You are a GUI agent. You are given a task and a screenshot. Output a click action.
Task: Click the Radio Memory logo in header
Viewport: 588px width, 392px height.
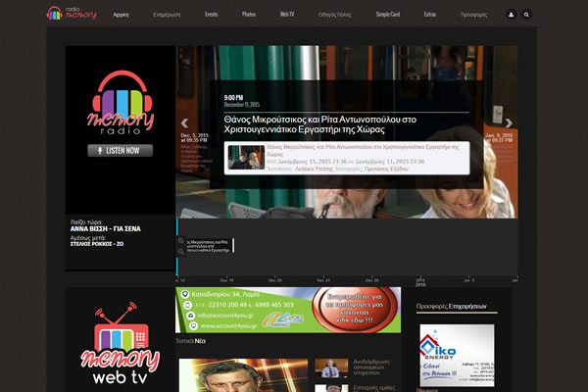point(72,13)
